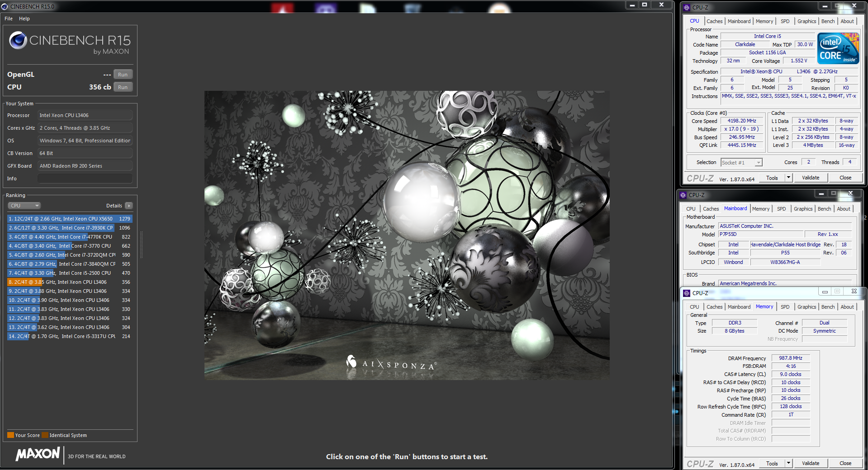
Task: Click DRAM Frequency value 987.8 MHz
Action: pyautogui.click(x=791, y=358)
